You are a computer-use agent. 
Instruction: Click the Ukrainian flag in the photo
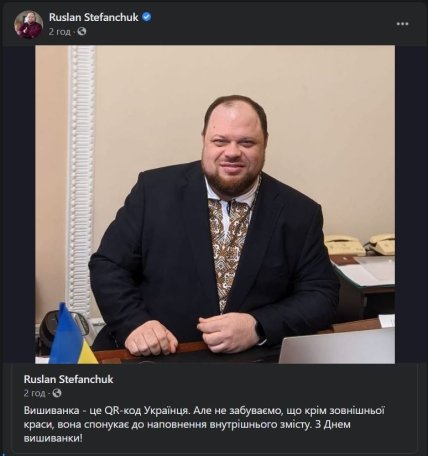pos(72,335)
